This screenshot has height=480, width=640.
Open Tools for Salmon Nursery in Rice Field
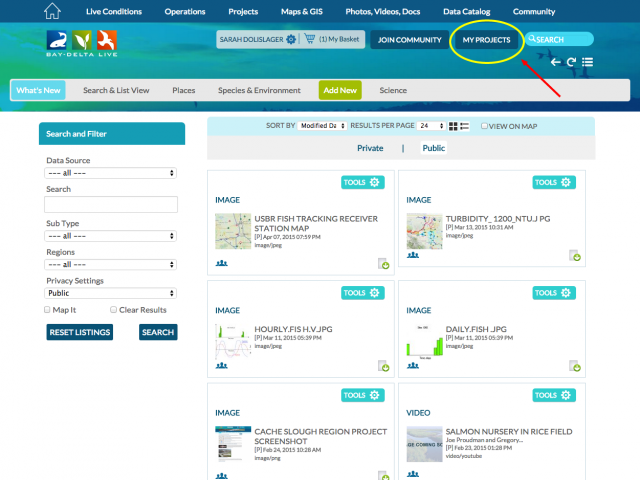[554, 395]
